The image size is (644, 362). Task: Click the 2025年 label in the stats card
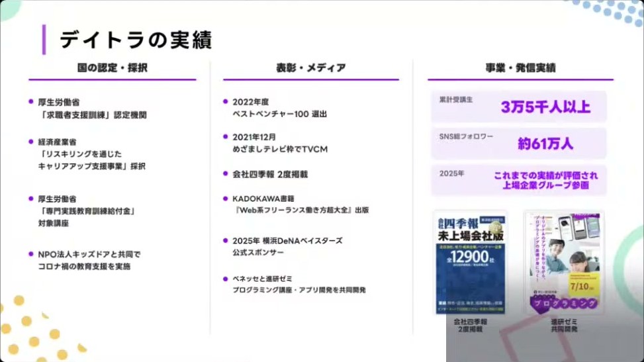click(452, 173)
